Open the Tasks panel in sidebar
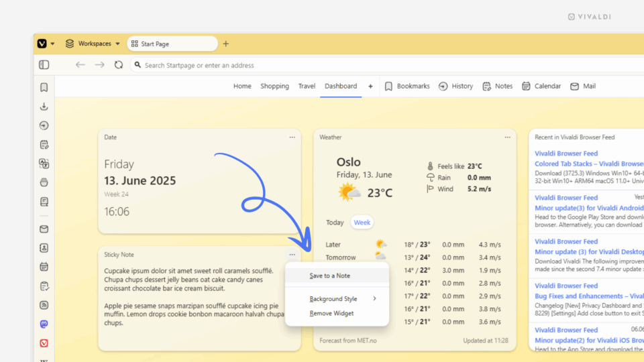644x362 pixels. point(44,286)
